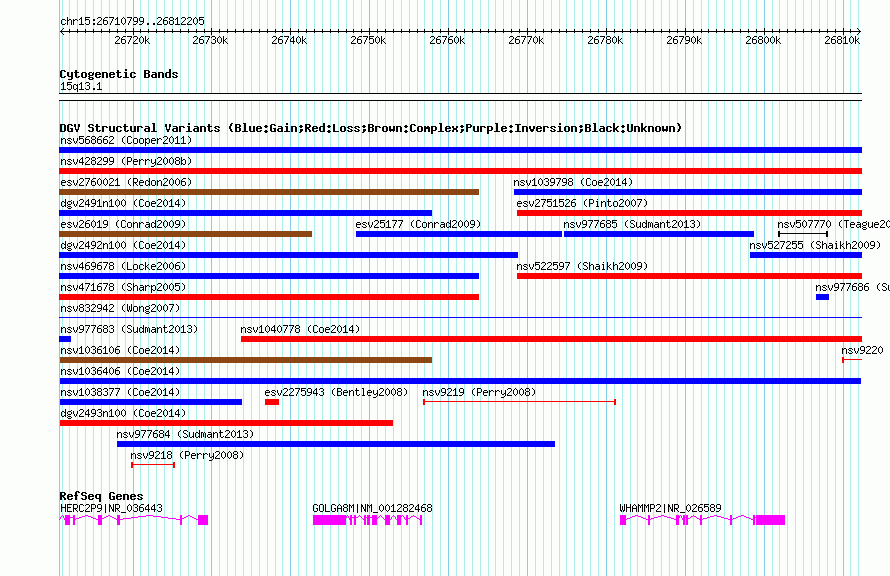Screen dimensions: 890x576
Task: Click the nsv507770 black unknown-type marker
Action: point(803,234)
